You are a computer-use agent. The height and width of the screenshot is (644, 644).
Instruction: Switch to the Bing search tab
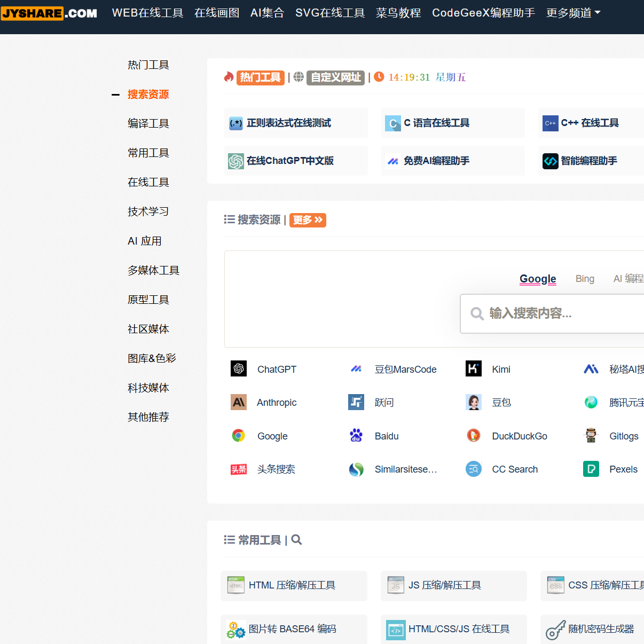[x=585, y=279]
